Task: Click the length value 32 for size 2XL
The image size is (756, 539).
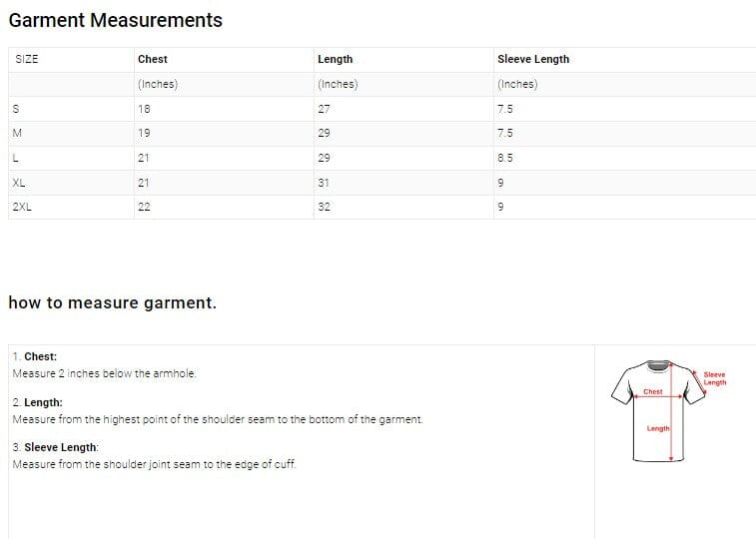Action: click(324, 207)
